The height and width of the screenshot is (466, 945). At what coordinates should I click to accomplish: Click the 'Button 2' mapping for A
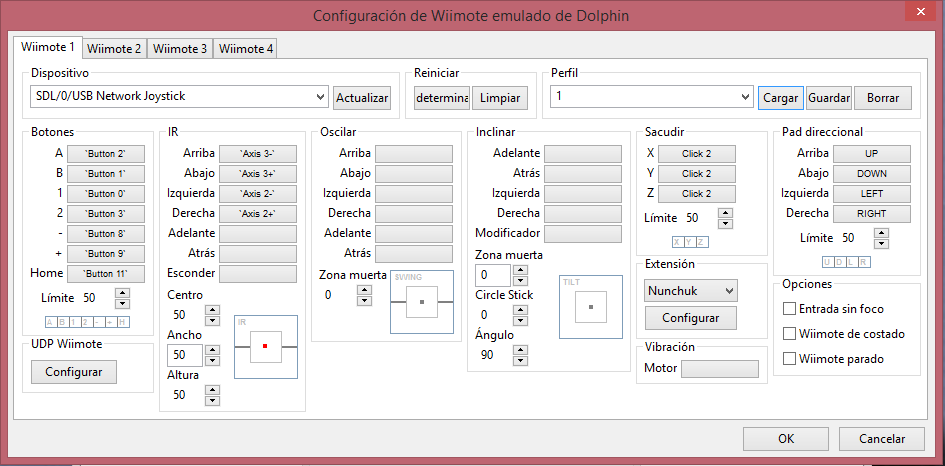pos(106,154)
